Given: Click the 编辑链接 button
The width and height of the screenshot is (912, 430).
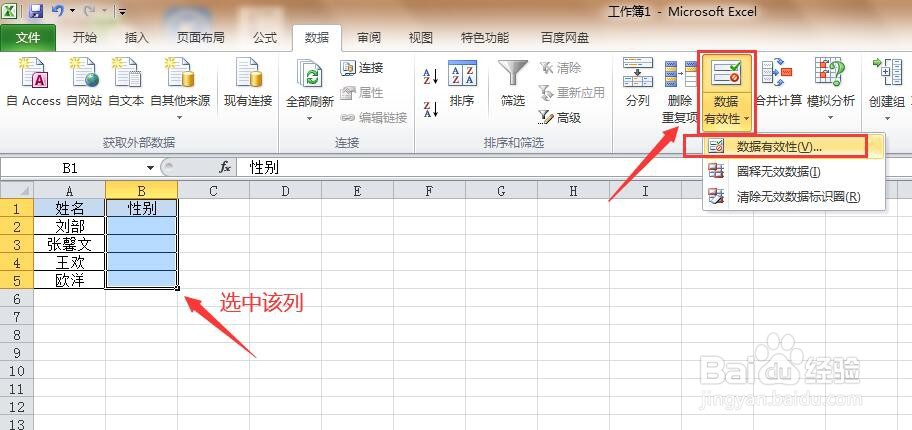Looking at the screenshot, I should pos(374,118).
